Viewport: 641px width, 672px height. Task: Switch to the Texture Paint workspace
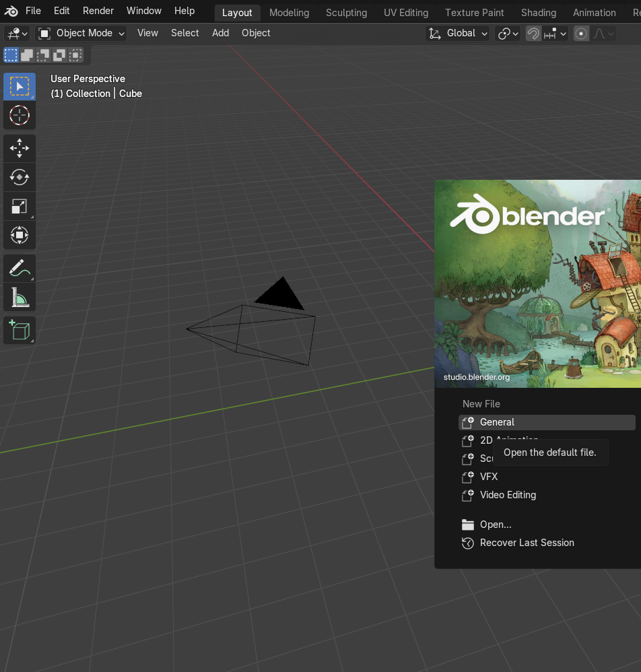click(474, 13)
